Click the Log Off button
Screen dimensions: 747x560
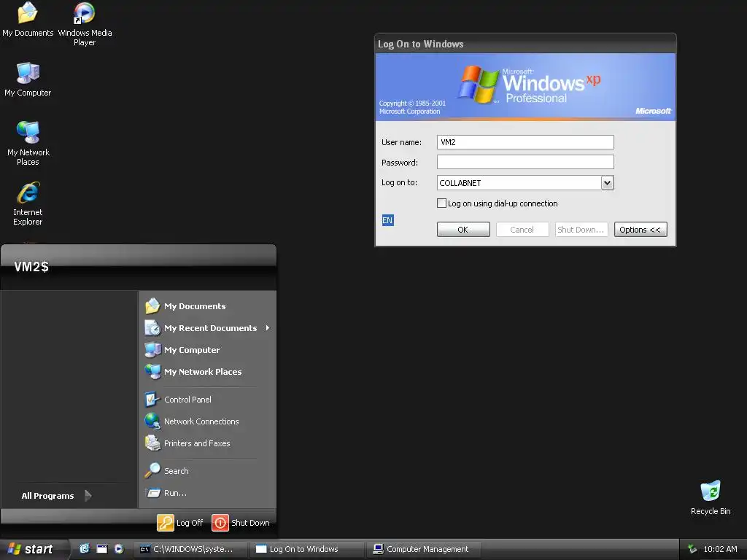180,523
